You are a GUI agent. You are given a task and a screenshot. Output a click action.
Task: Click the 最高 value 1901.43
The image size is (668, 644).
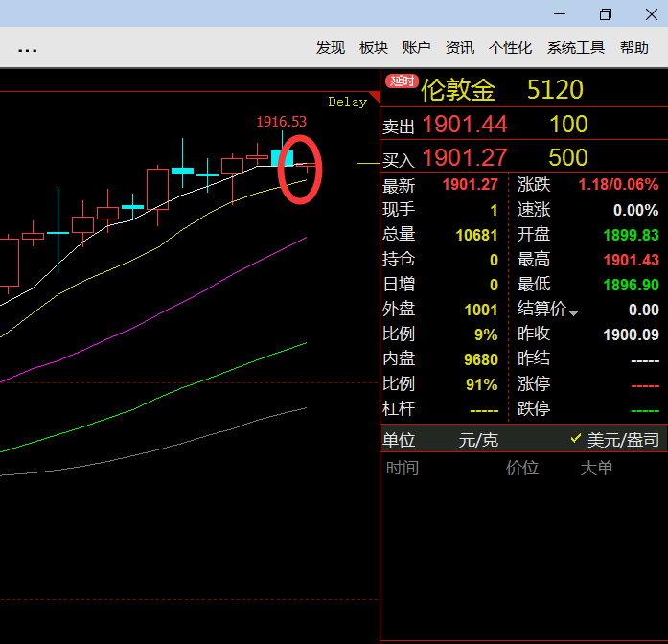(632, 260)
